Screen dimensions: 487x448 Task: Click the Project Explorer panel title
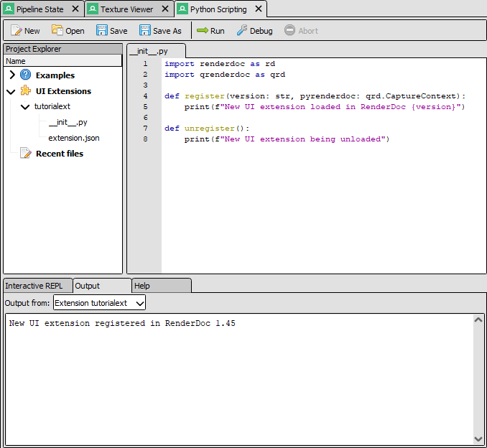click(33, 49)
